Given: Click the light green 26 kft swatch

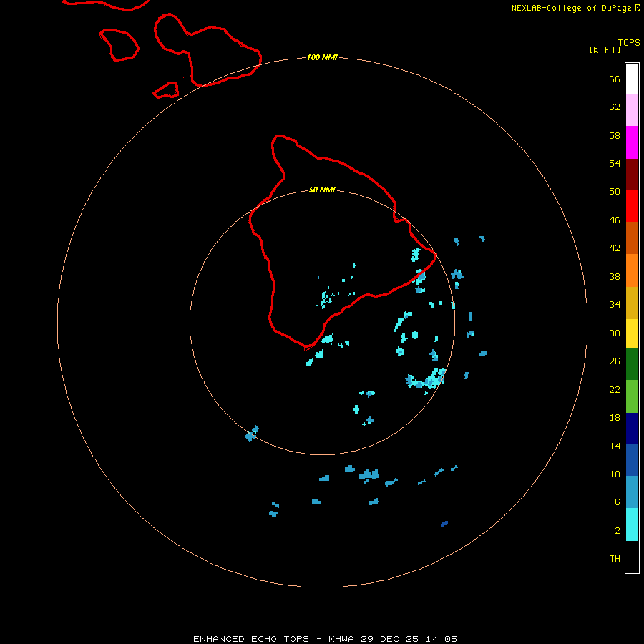Looking at the screenshot, I should (x=632, y=396).
